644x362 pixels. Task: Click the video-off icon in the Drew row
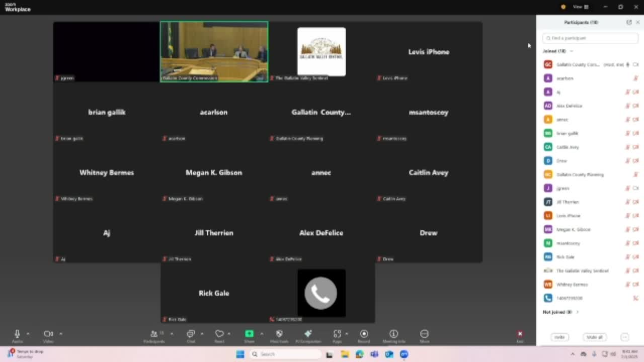[x=635, y=161]
